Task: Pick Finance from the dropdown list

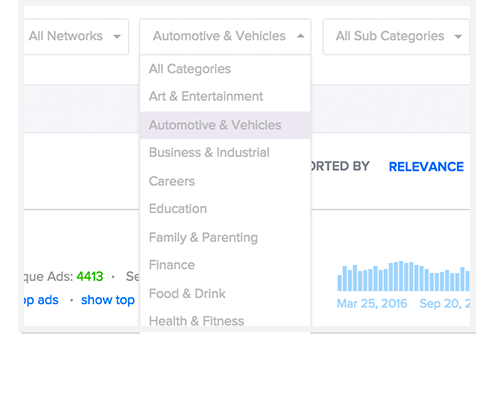Action: [225, 265]
